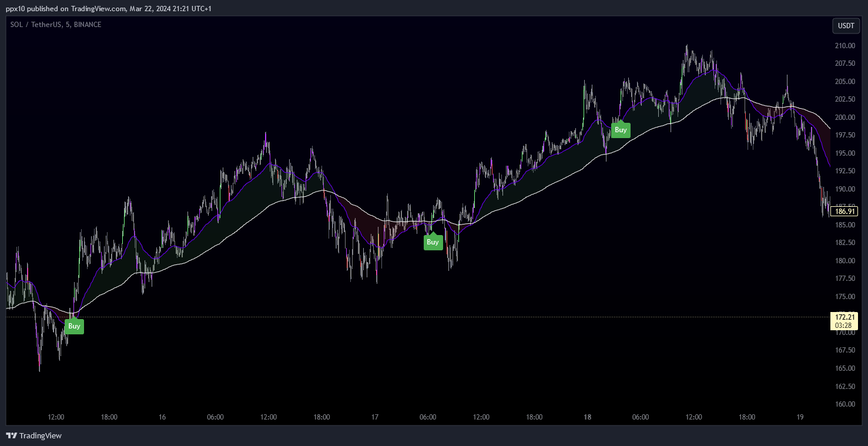Click the current price tag 186.91
Viewport: 868px width, 446px height.
[x=844, y=212]
